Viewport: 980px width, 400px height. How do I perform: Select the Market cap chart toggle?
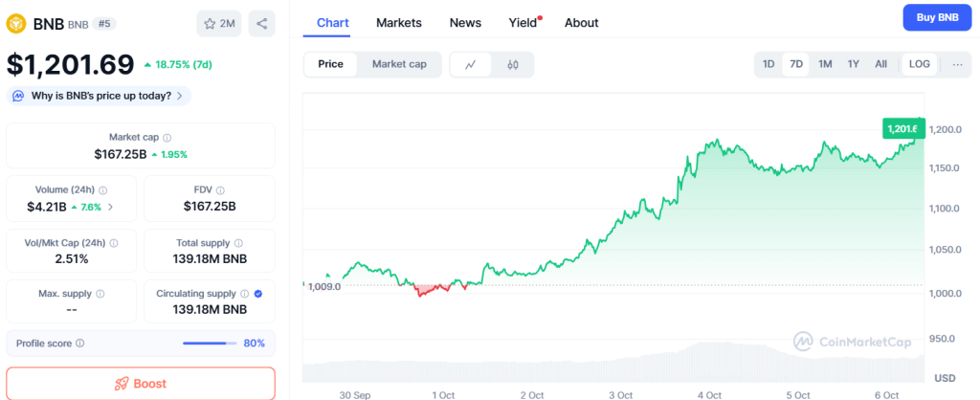pos(399,64)
